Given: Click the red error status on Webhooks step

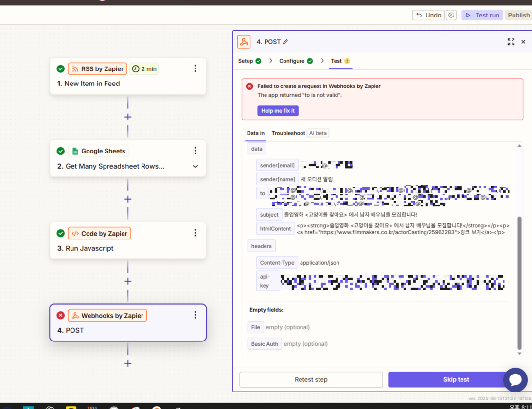Looking at the screenshot, I should tap(61, 315).
